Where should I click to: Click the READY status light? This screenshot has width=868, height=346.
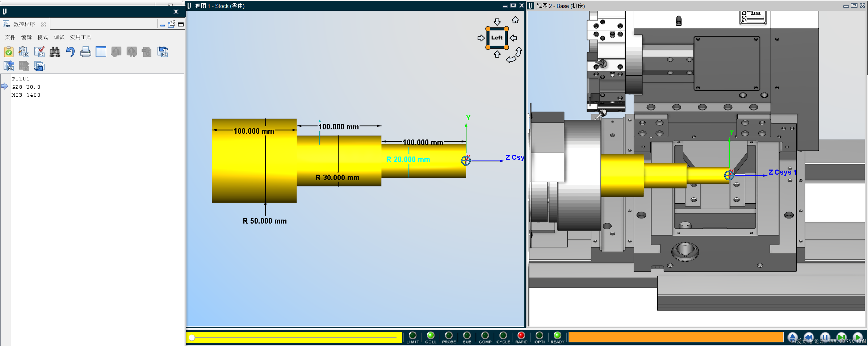(557, 335)
